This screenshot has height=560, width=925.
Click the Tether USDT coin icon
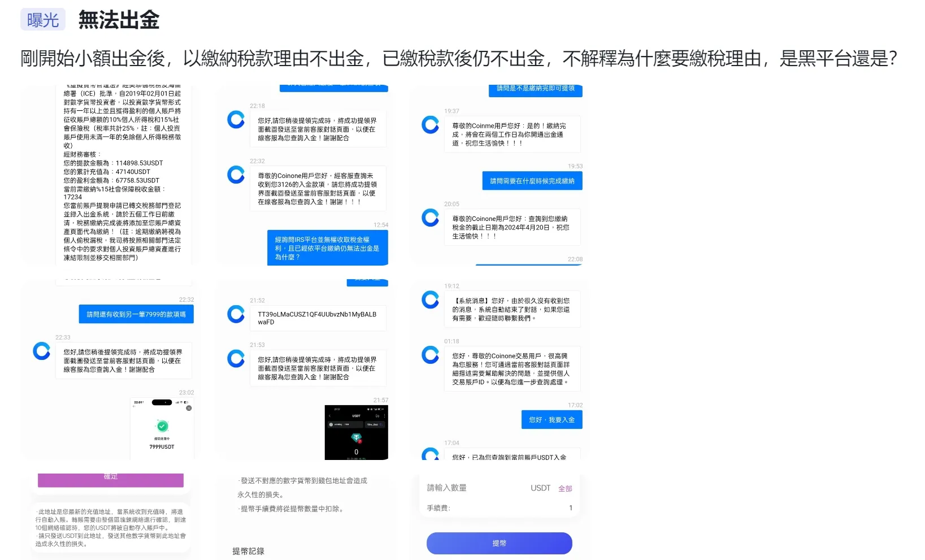point(357,438)
